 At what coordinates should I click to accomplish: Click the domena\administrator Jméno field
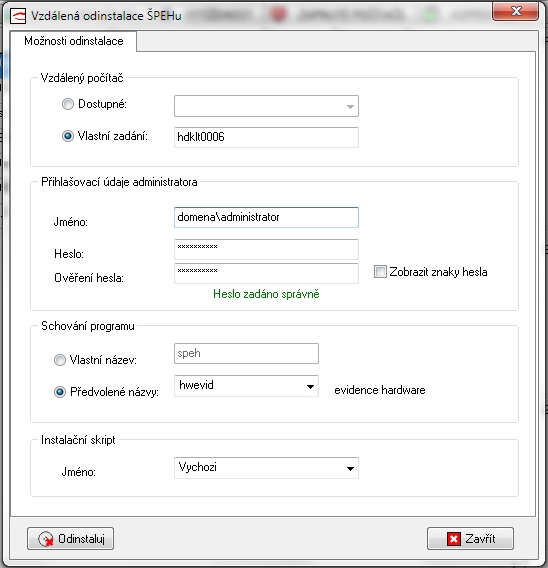[x=266, y=217]
